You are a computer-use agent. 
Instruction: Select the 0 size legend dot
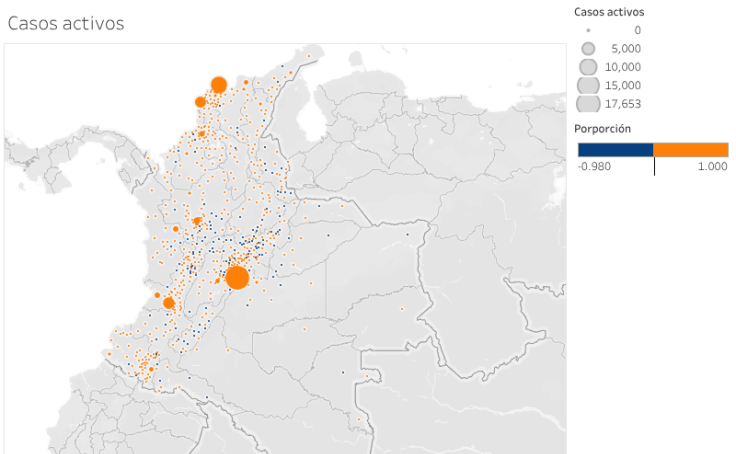click(x=588, y=31)
